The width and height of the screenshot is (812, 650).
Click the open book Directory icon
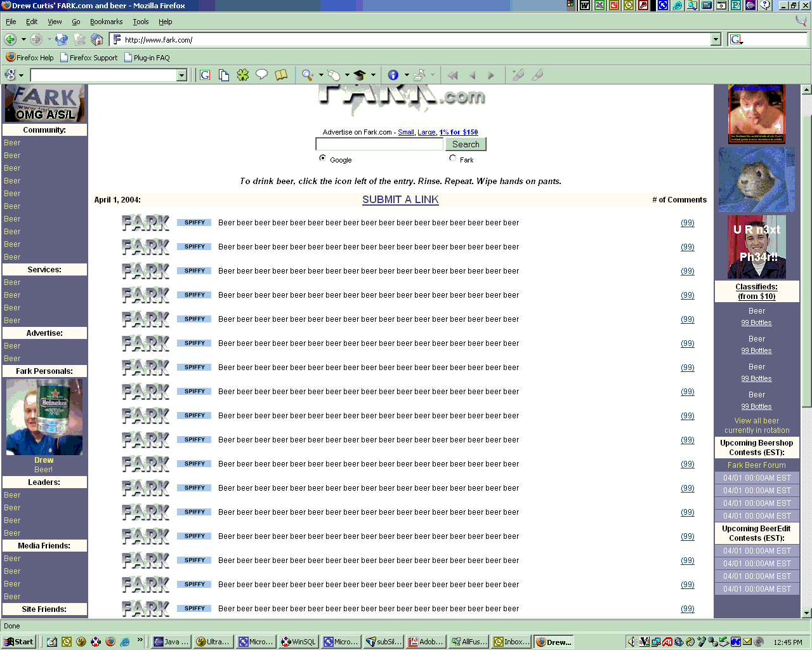pyautogui.click(x=281, y=75)
